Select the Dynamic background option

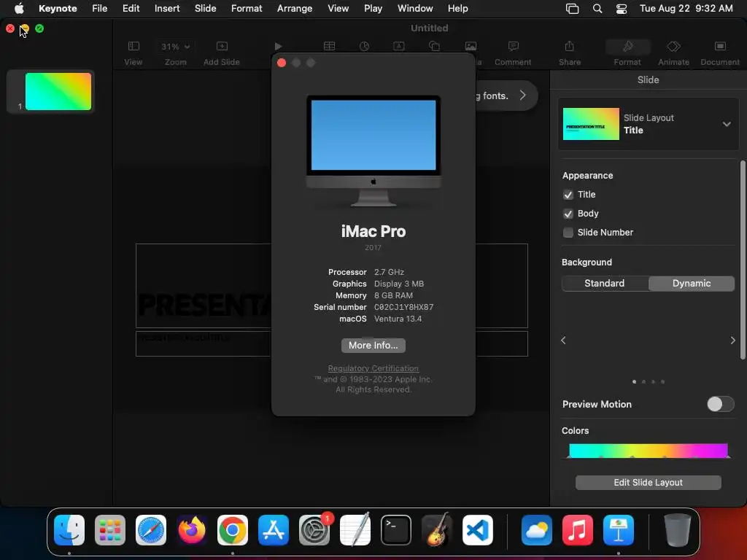click(692, 284)
